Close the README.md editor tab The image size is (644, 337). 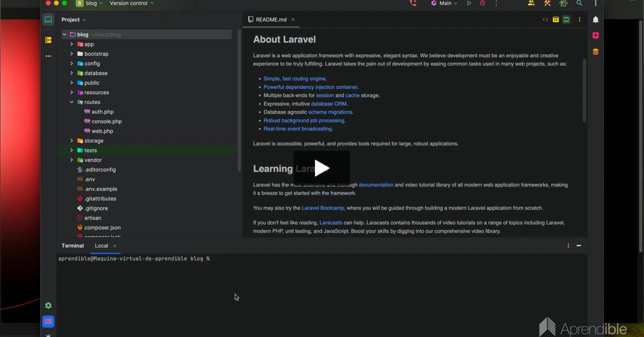coord(293,19)
